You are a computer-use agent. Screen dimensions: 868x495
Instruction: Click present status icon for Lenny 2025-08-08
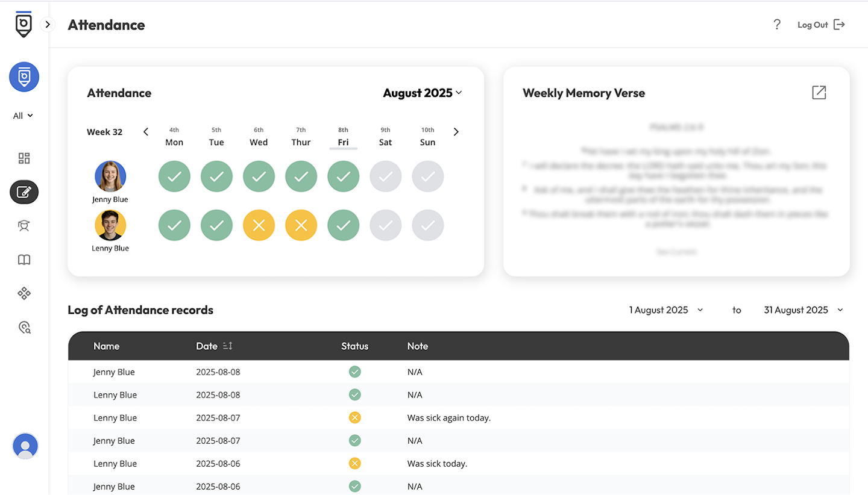(355, 395)
